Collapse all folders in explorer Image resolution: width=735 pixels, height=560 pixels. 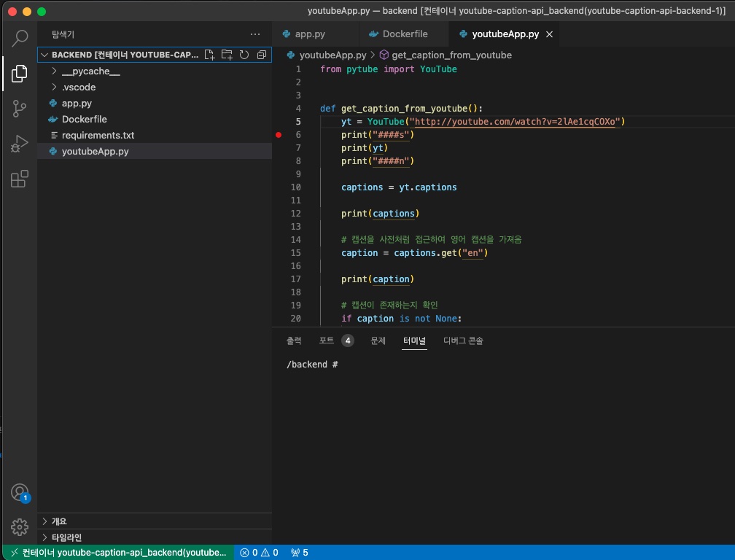(x=262, y=55)
